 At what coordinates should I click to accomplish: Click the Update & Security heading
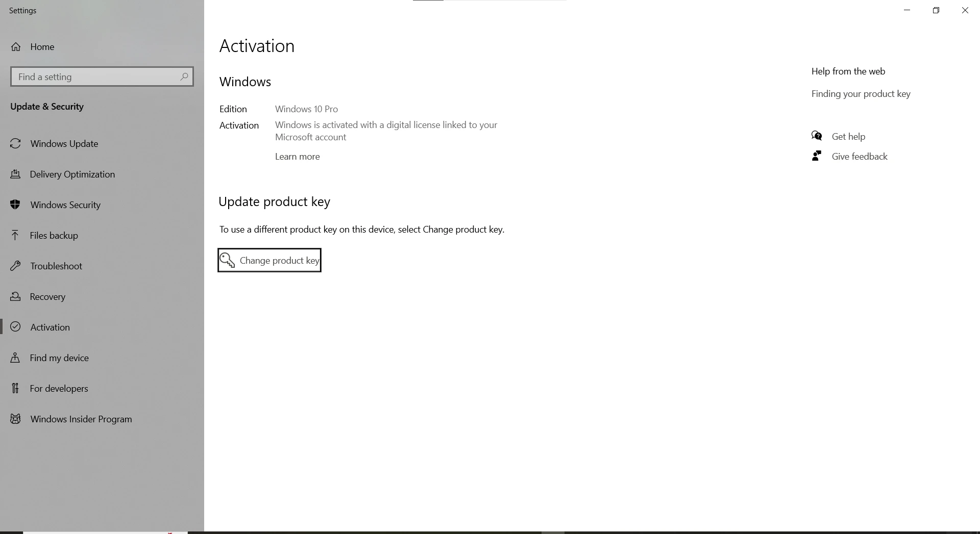point(47,107)
